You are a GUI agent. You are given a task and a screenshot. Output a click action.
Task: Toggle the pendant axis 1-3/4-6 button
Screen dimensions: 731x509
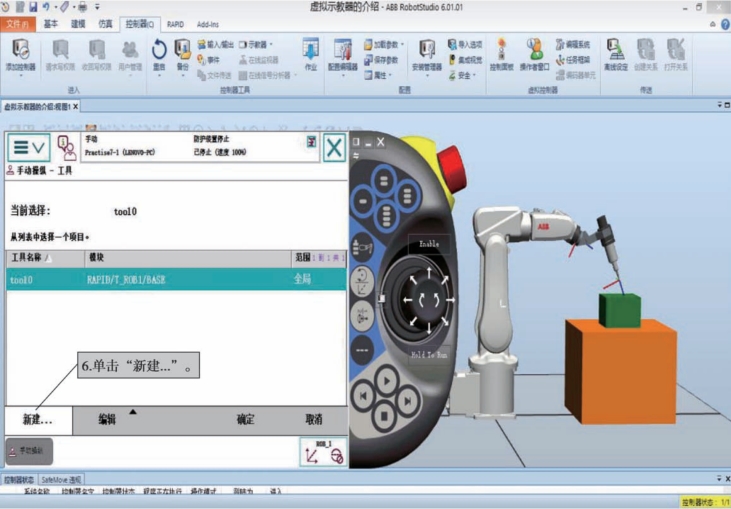[362, 316]
